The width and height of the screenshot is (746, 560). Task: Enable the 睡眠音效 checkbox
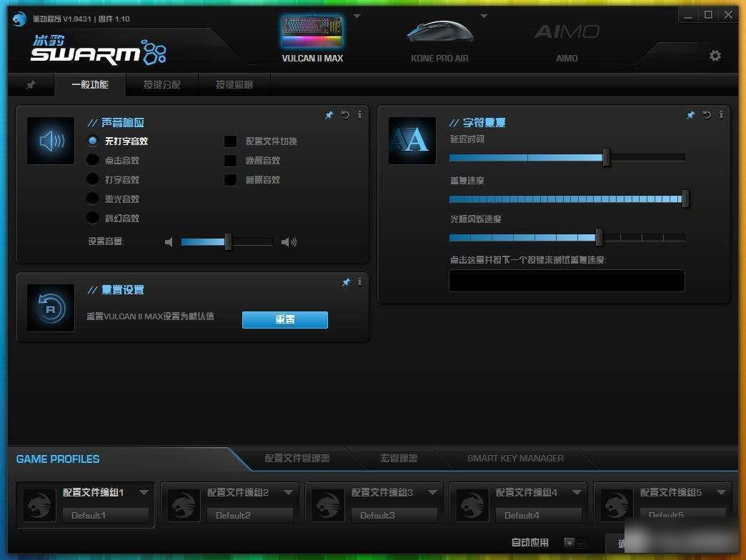coord(230,180)
